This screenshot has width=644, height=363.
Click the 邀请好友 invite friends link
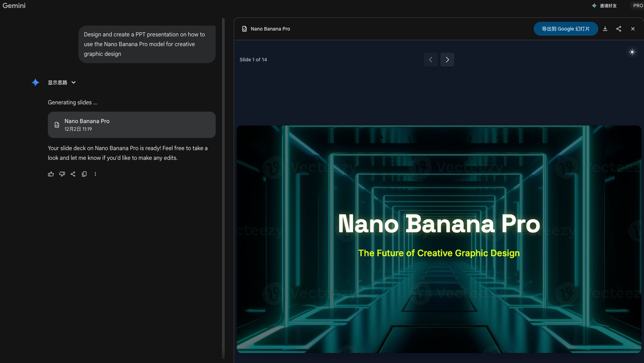coord(604,6)
